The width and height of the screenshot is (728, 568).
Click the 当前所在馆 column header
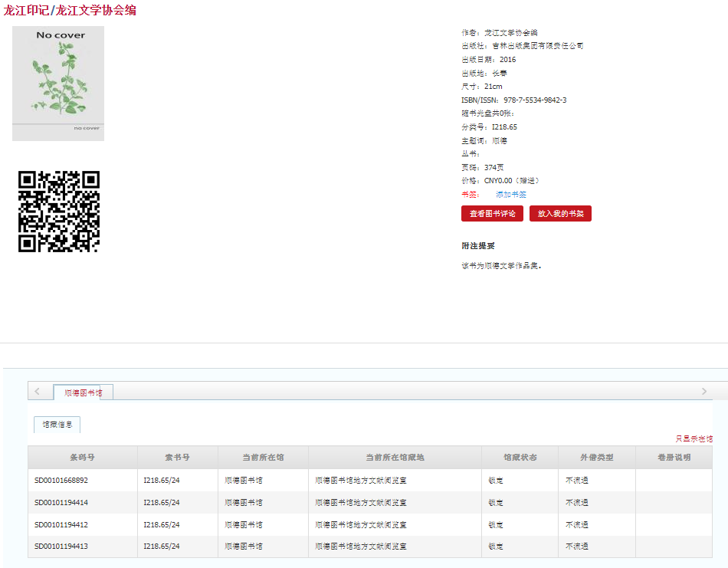[x=263, y=458]
